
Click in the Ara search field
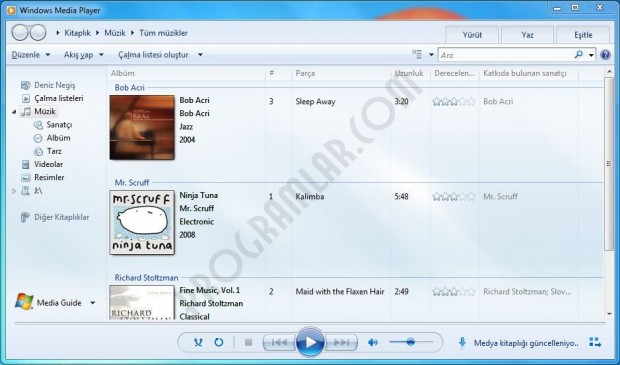[x=505, y=55]
